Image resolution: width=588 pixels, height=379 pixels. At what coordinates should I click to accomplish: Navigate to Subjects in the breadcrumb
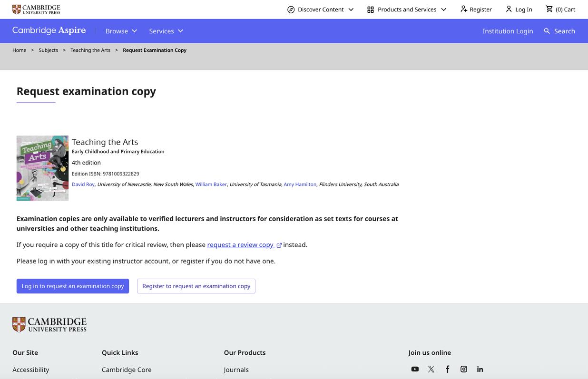49,50
